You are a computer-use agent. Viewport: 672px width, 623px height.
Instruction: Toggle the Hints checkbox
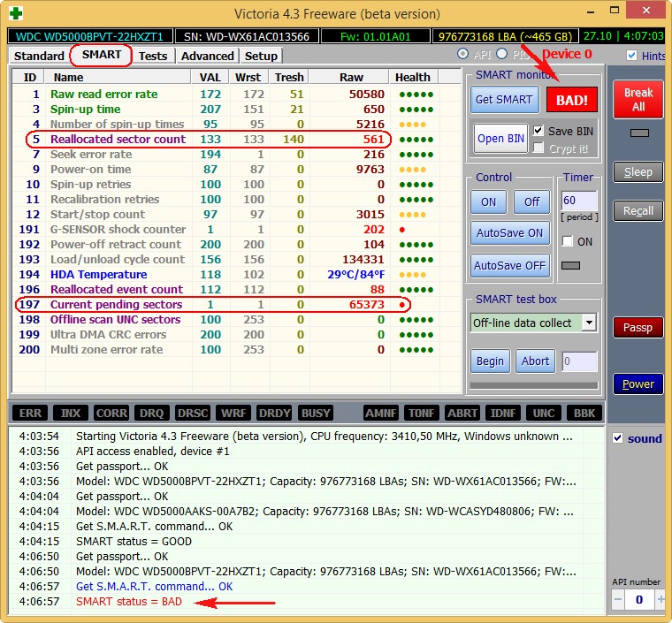(631, 56)
